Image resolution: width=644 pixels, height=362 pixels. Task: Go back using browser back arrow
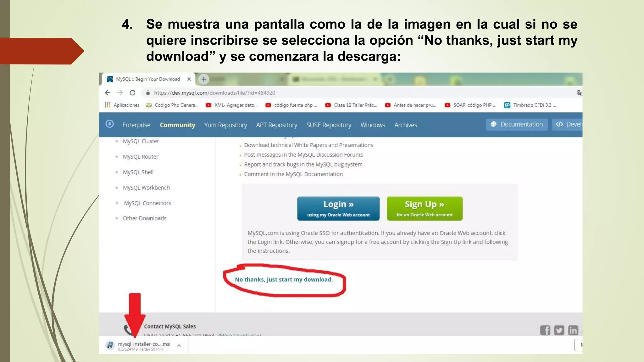[x=108, y=93]
